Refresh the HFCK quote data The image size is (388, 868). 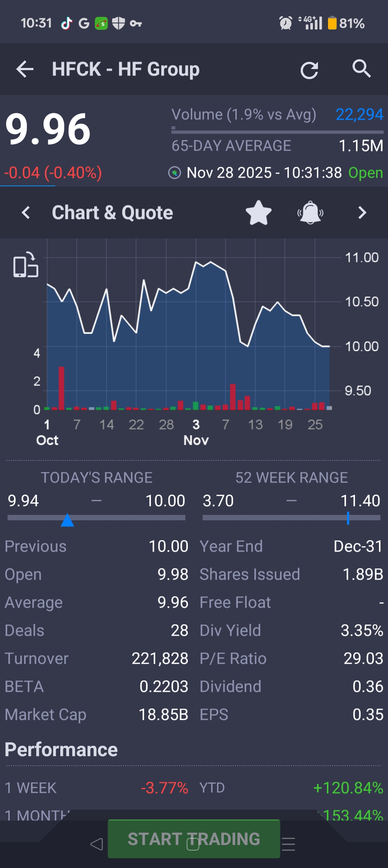pyautogui.click(x=309, y=70)
